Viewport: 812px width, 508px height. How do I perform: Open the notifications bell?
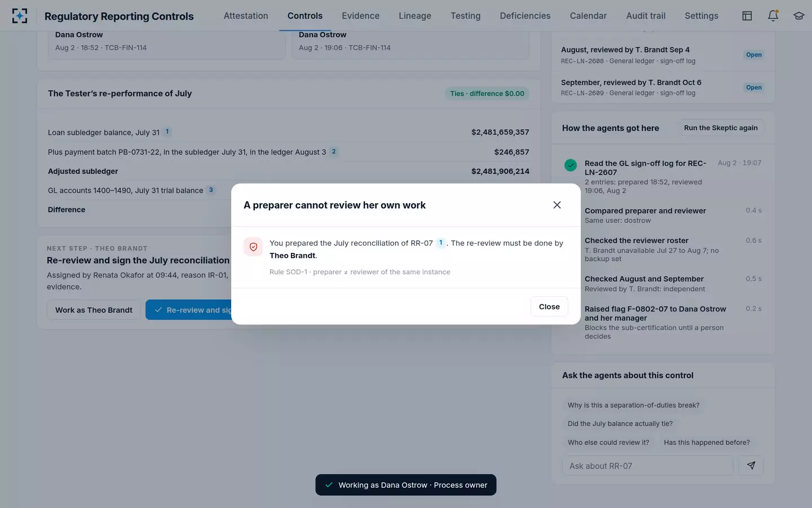773,16
